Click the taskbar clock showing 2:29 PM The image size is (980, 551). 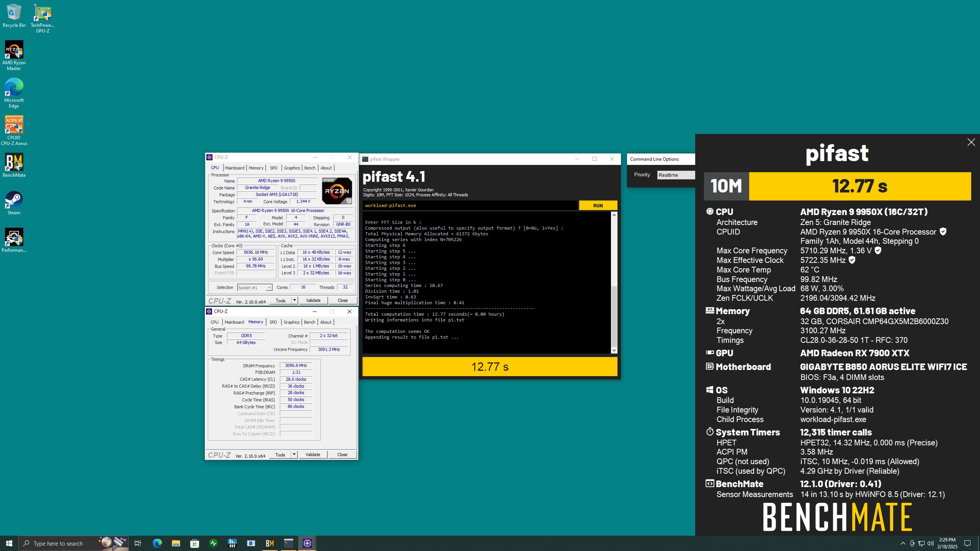point(947,543)
